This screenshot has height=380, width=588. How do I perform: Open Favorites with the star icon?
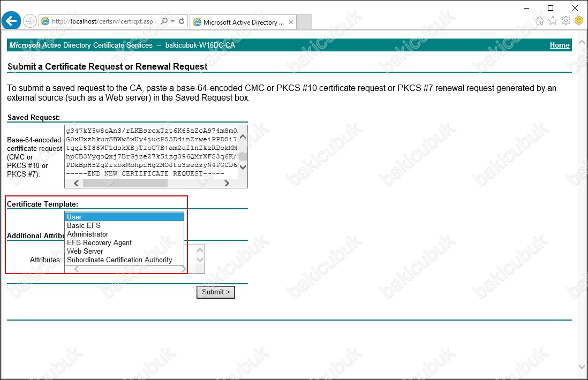point(553,21)
